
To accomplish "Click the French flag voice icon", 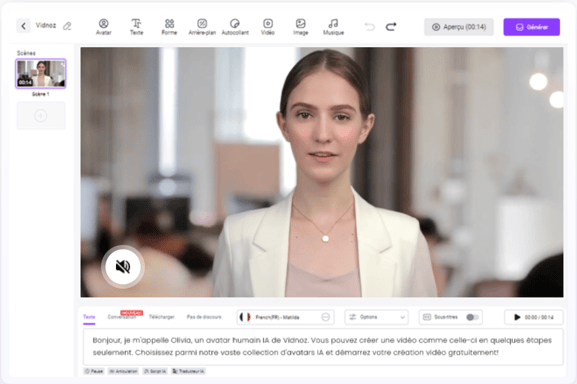I will click(245, 317).
